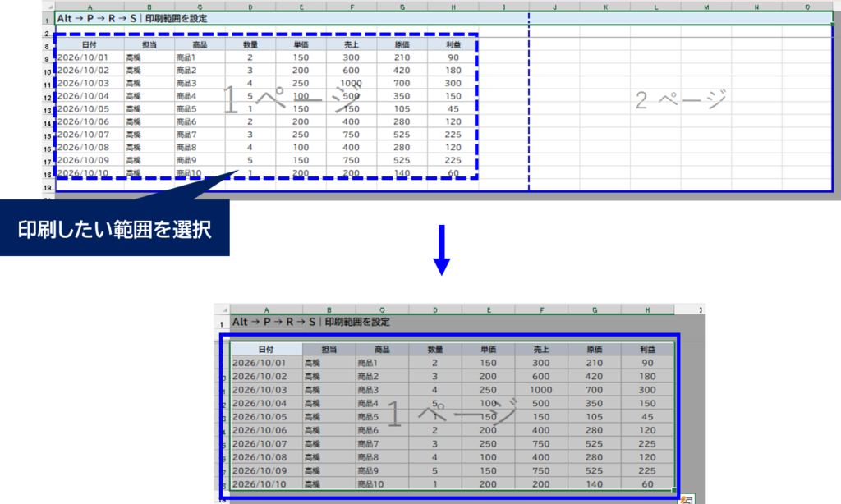Select column M header in the upper sheet
This screenshot has height=504, width=841.
coord(706,7)
